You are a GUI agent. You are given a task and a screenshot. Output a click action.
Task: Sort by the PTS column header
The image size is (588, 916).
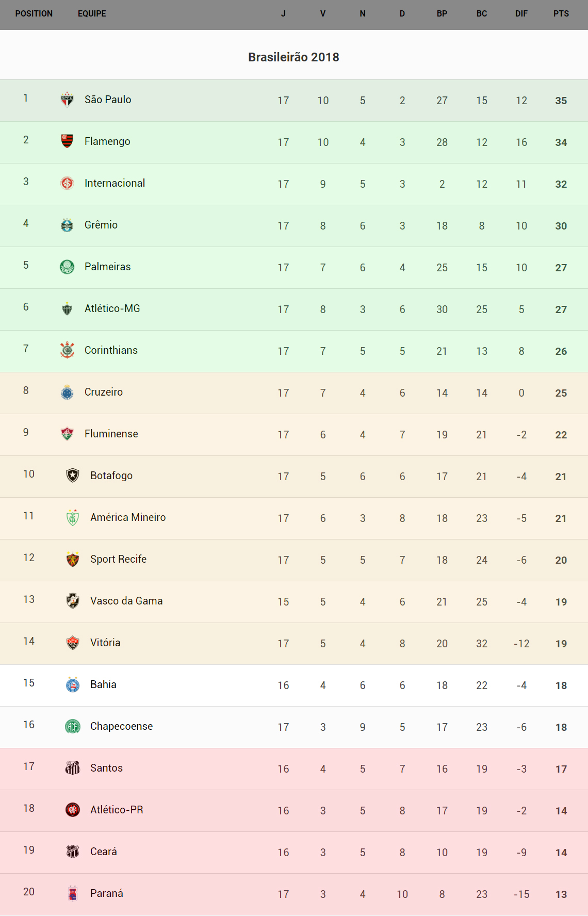point(561,14)
